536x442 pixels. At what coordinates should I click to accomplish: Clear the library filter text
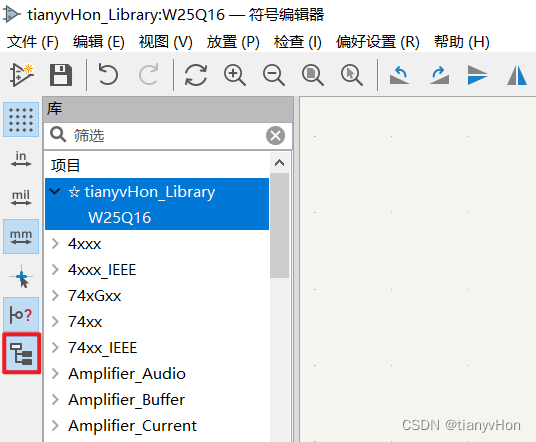click(x=276, y=136)
